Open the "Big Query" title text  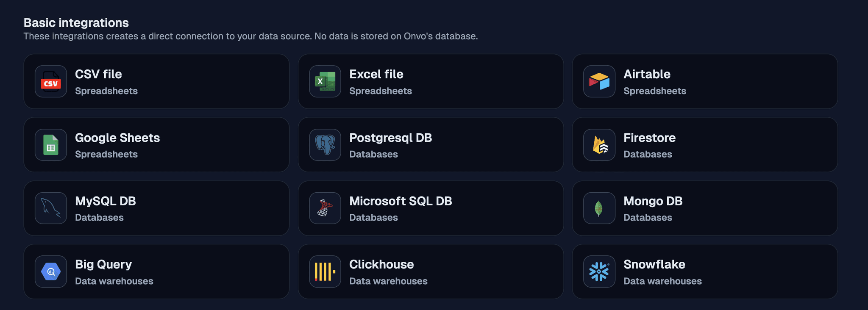coord(103,264)
